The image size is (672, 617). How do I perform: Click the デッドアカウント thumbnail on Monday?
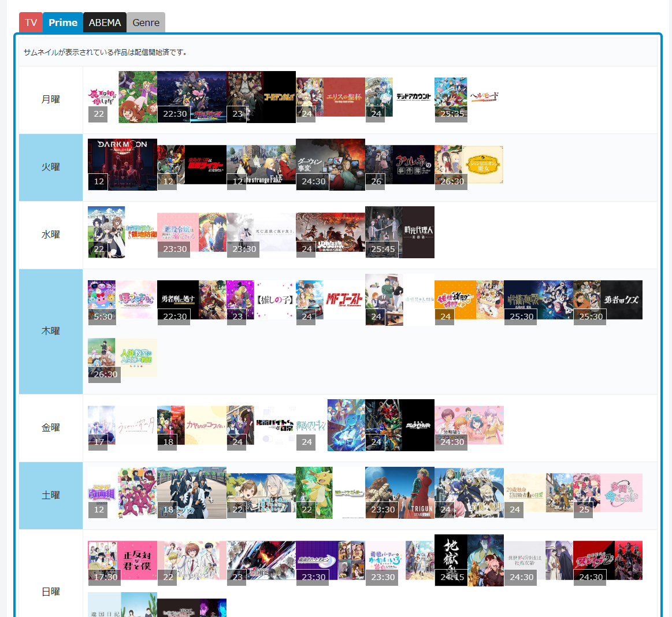pyautogui.click(x=400, y=97)
